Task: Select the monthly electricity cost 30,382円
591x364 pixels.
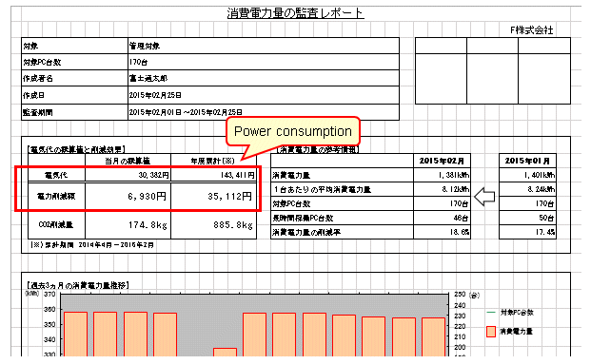Action: click(153, 175)
